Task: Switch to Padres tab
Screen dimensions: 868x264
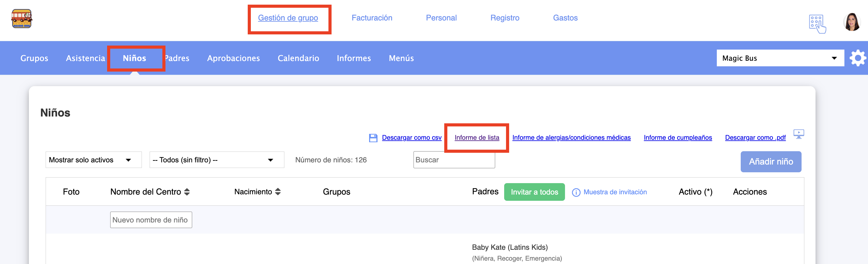Action: click(177, 58)
